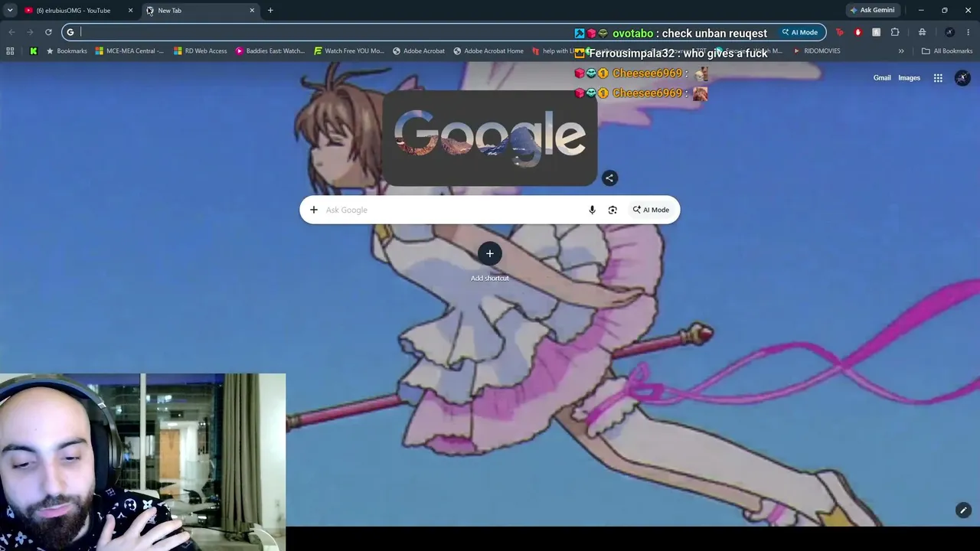Image resolution: width=980 pixels, height=551 pixels.
Task: Open AI Mode from the search box
Action: [x=651, y=210]
